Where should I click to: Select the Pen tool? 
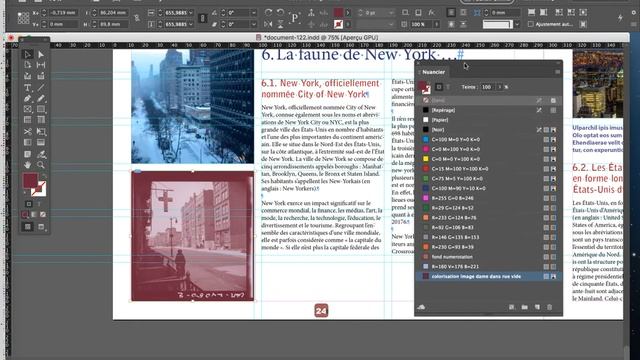(x=28, y=98)
